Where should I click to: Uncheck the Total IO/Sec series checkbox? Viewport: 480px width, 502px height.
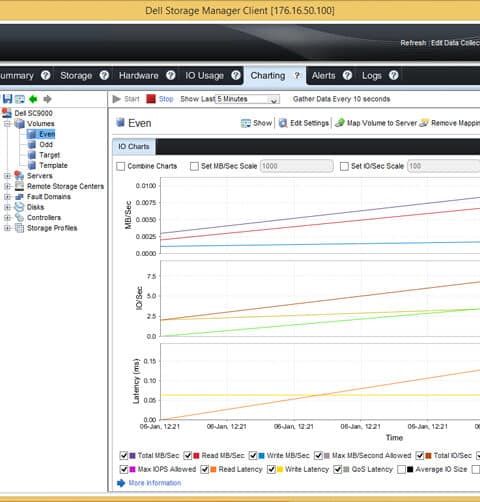pos(420,455)
